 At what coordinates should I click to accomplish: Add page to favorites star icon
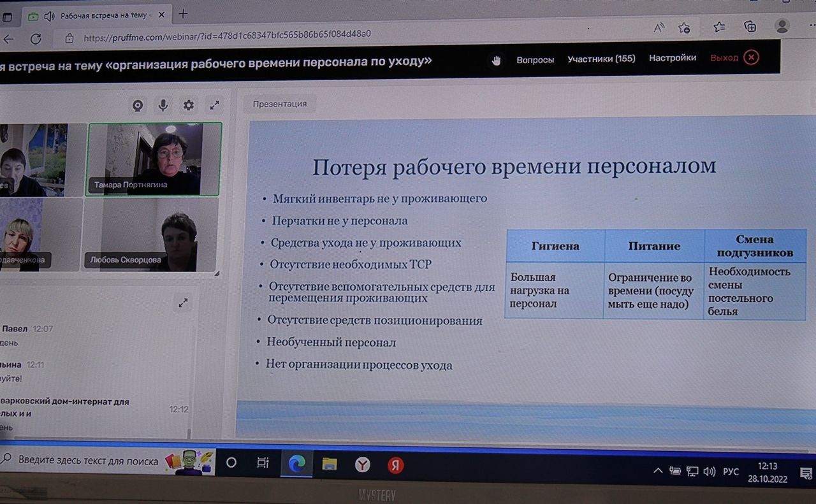(x=684, y=27)
